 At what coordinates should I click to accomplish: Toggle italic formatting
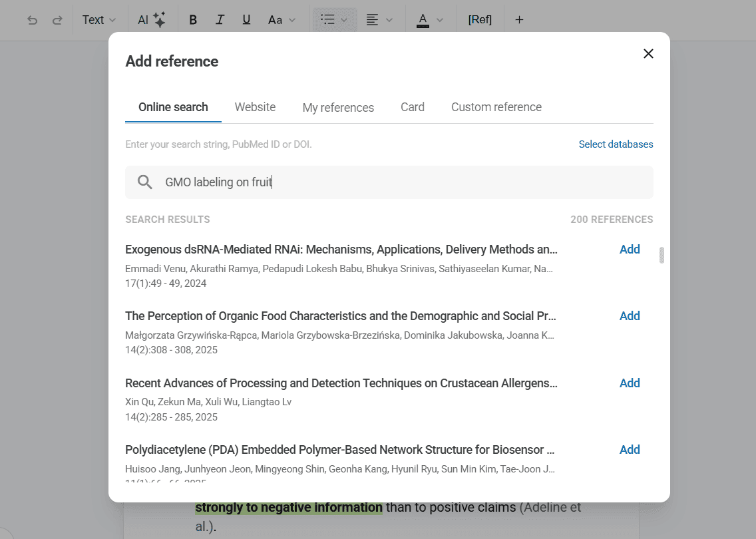tap(220, 20)
